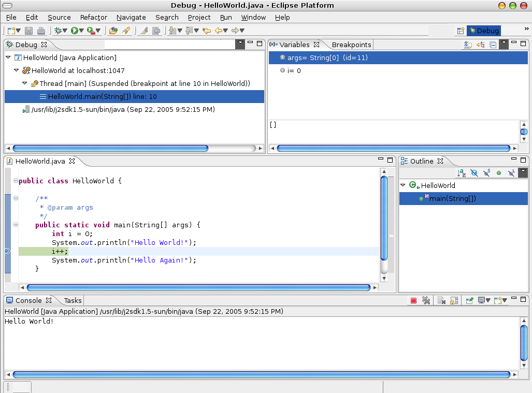Toggle Pin Console in Console toolbar
532x393 pixels.
pyautogui.click(x=469, y=300)
